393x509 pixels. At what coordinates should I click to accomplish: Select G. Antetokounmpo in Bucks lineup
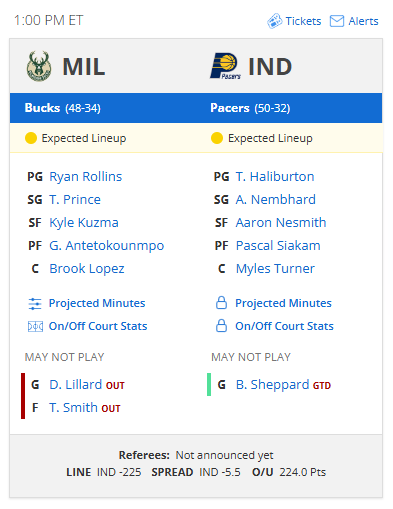point(107,246)
